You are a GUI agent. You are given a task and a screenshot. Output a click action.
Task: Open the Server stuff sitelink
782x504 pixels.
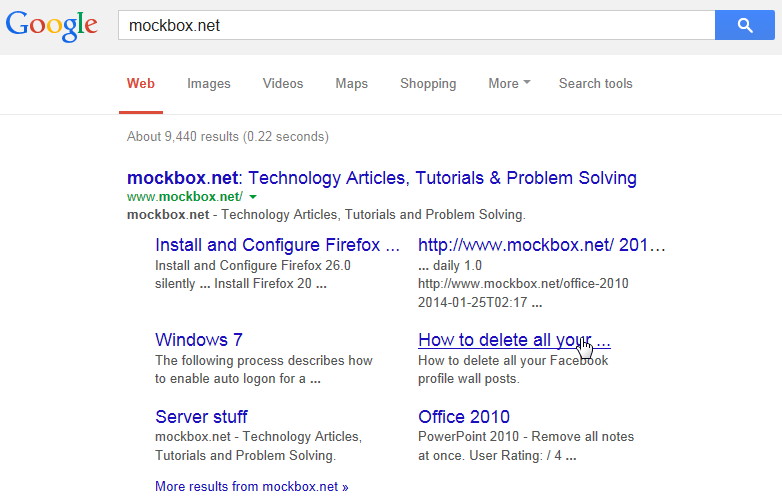point(201,417)
